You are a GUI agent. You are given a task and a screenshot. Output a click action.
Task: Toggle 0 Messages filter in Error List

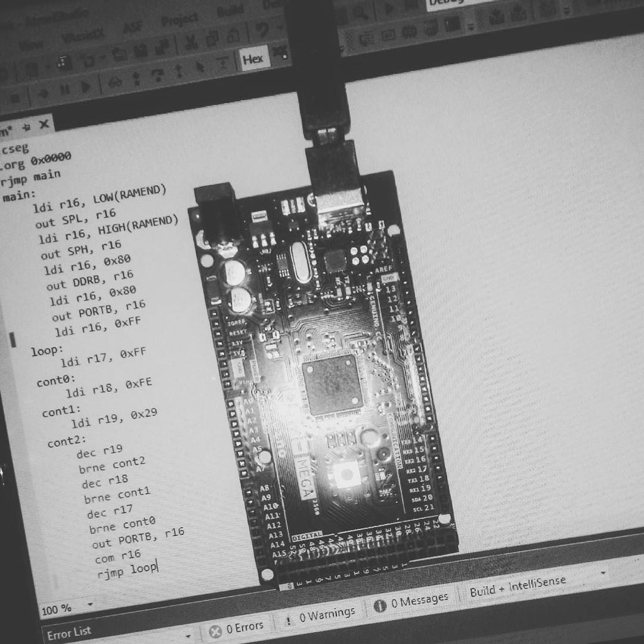[x=411, y=602]
